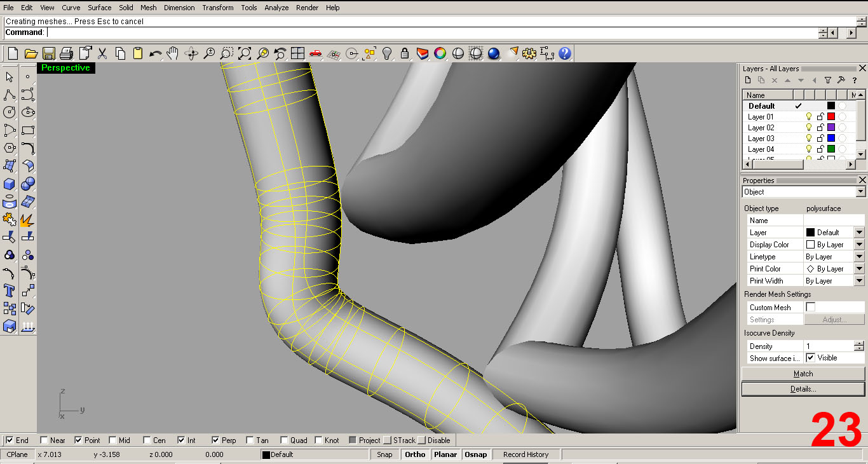Select the Pan hand tool
The width and height of the screenshot is (868, 464).
173,53
